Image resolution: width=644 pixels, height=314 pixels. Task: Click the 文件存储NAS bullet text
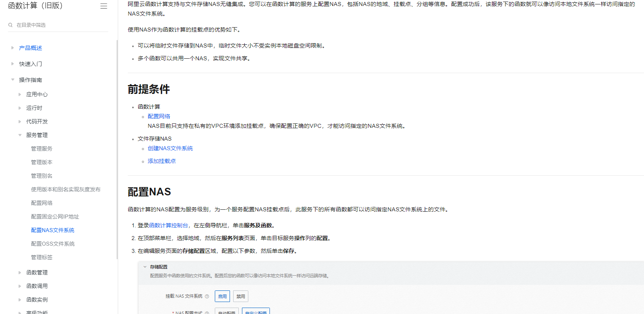click(x=155, y=139)
